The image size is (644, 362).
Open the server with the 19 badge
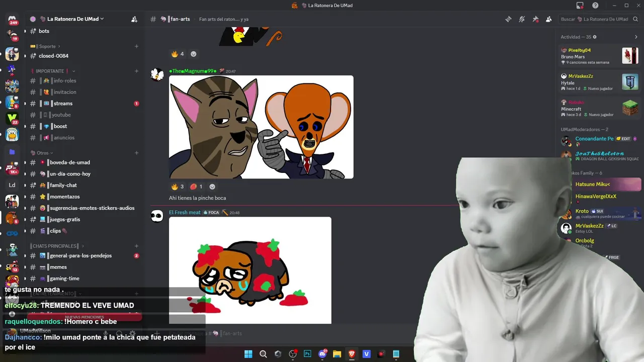(12, 36)
